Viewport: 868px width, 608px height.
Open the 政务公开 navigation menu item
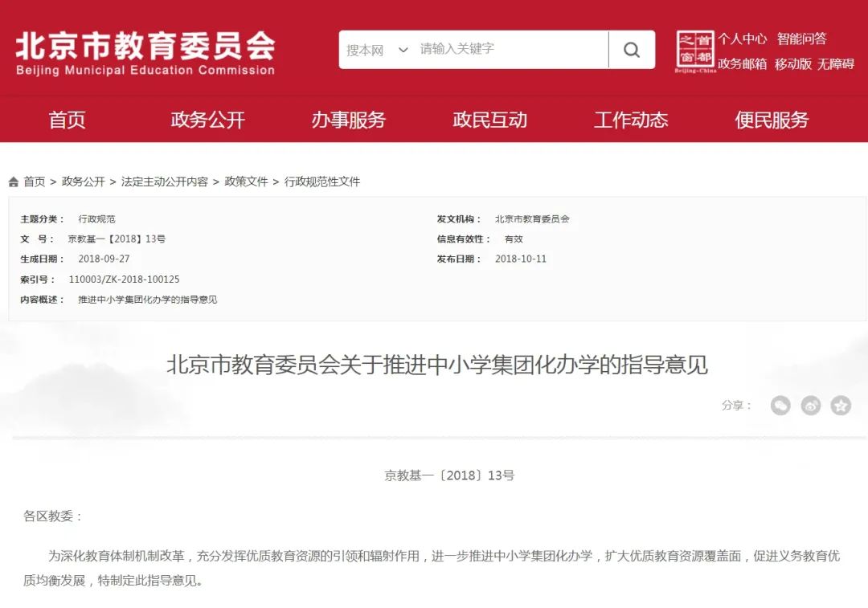[x=207, y=120]
